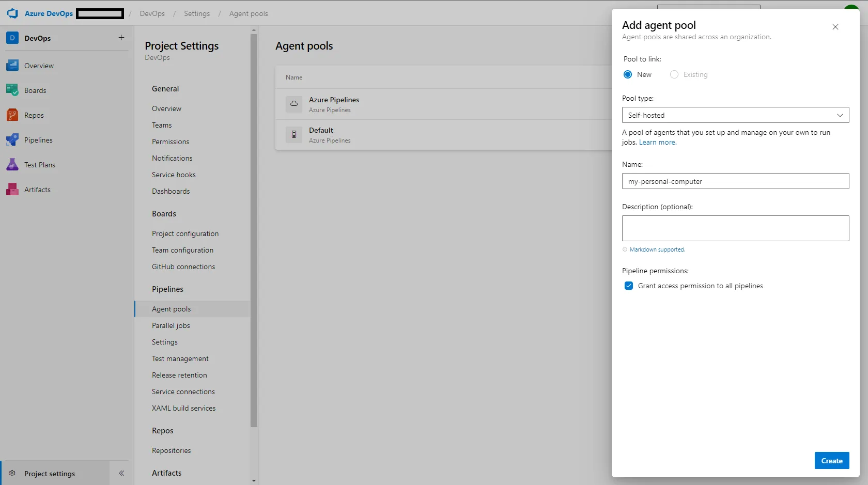The image size is (868, 485).
Task: Click the Name column header
Action: coord(294,77)
